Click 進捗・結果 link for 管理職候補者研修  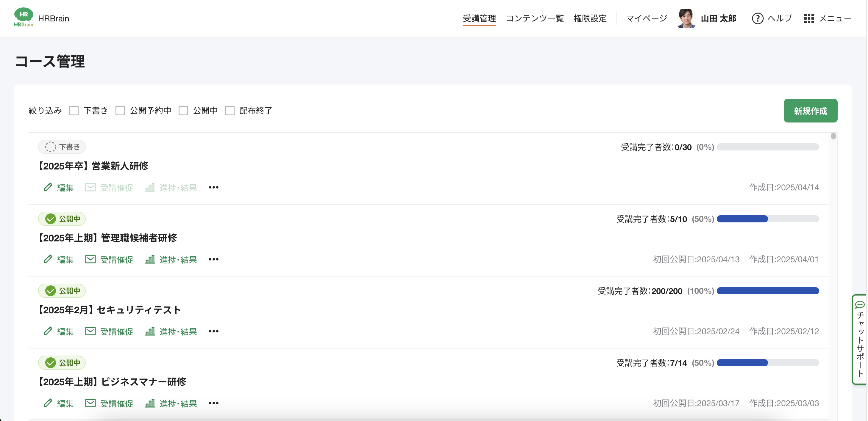pyautogui.click(x=178, y=260)
